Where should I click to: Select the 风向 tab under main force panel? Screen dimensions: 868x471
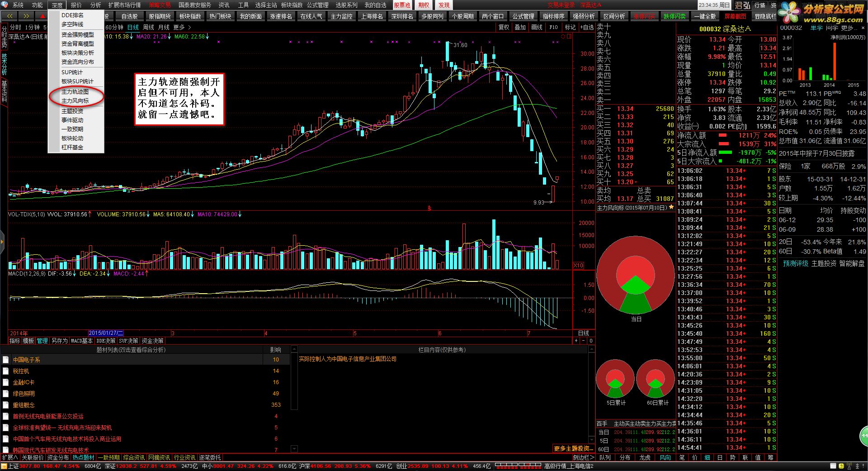665,457
